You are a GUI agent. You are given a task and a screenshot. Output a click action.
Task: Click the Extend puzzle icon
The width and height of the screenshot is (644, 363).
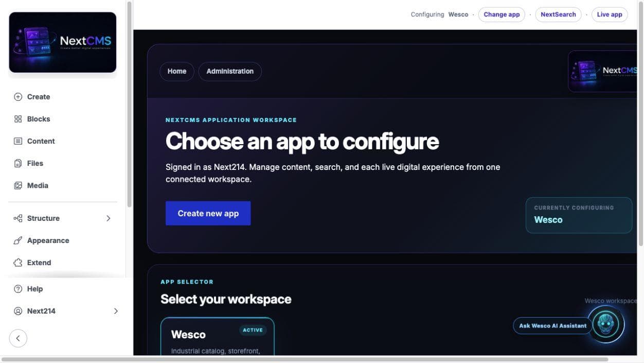tap(18, 263)
